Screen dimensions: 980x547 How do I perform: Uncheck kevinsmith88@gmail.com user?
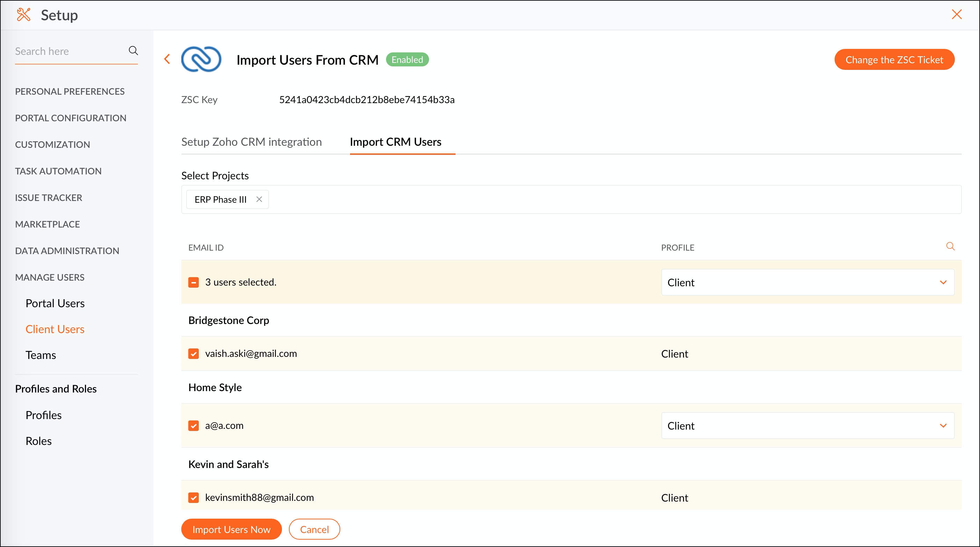(x=194, y=497)
